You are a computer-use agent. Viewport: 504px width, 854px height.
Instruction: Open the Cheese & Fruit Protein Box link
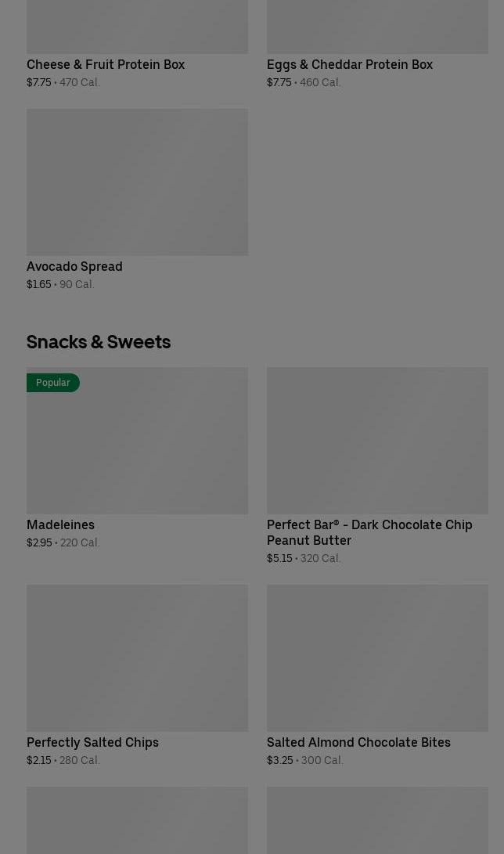(106, 64)
